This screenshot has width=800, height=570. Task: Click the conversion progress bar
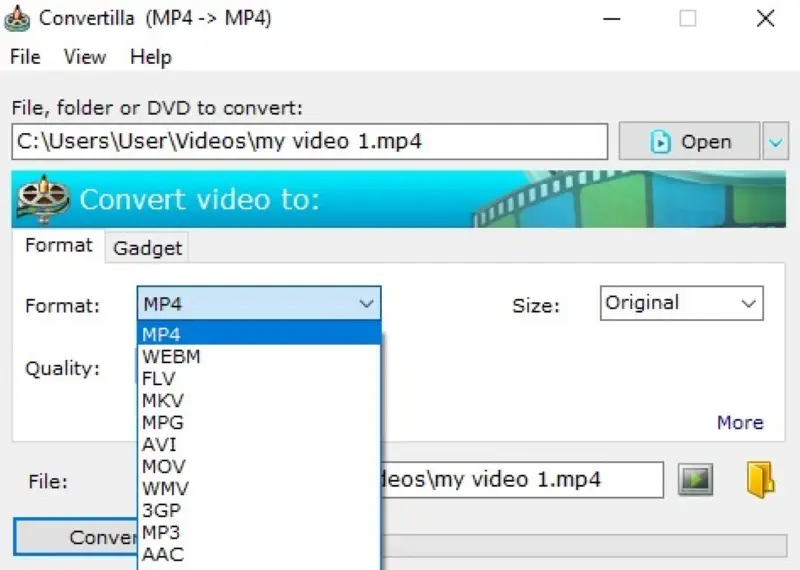pos(584,546)
